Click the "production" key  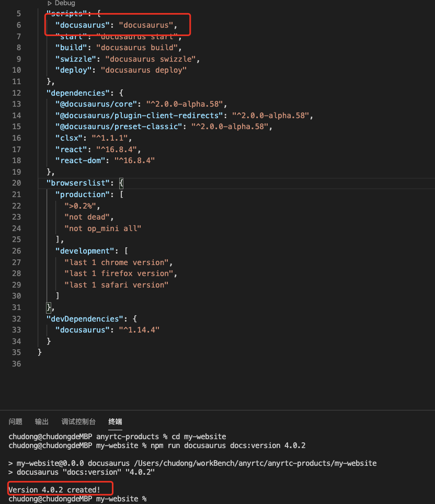82,194
